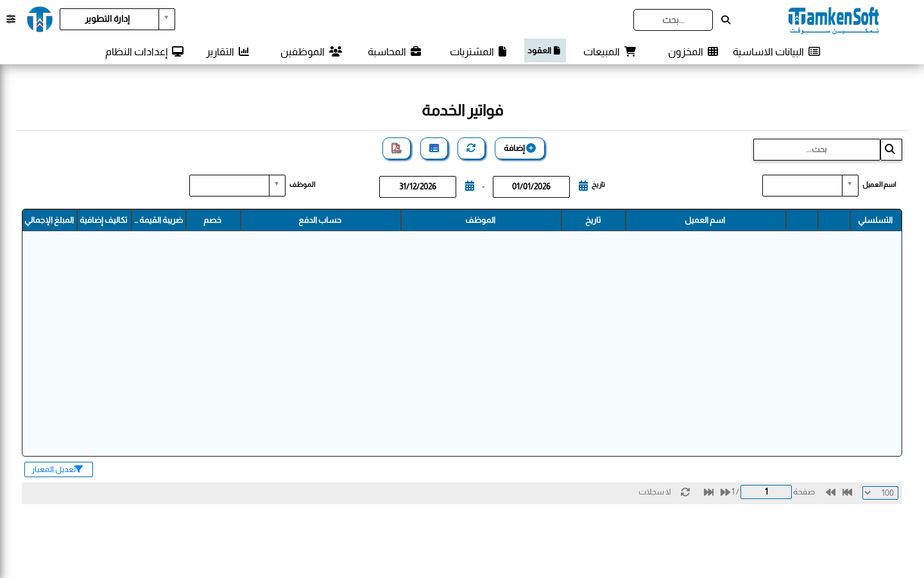
Task: Open the 100 page-size dropdown
Action: (880, 493)
